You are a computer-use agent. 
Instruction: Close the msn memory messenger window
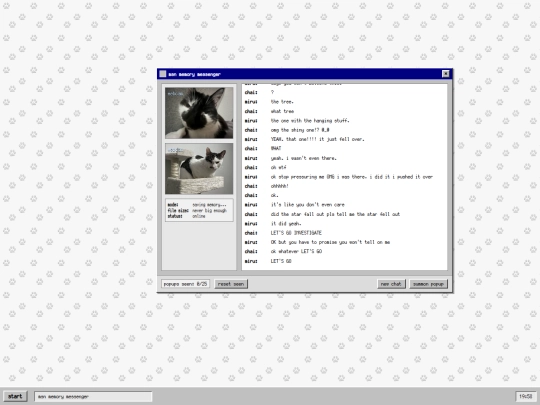[445, 74]
